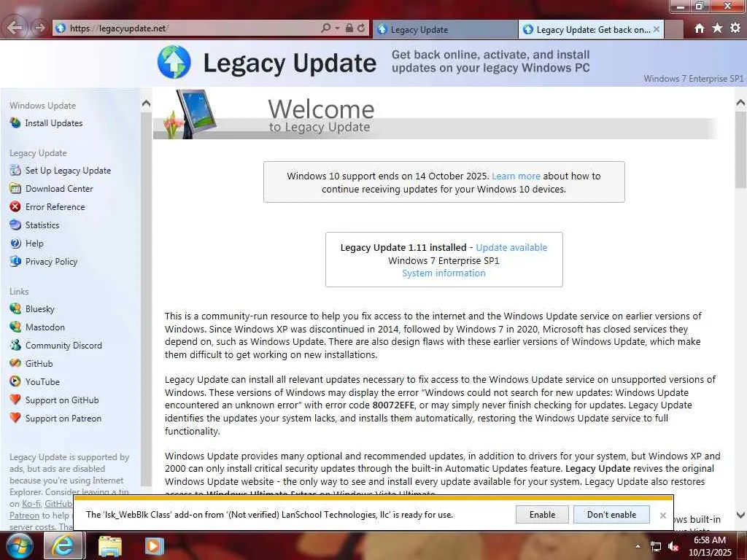This screenshot has width=747, height=560.
Task: Click the Help question mark icon
Action: tap(15, 244)
